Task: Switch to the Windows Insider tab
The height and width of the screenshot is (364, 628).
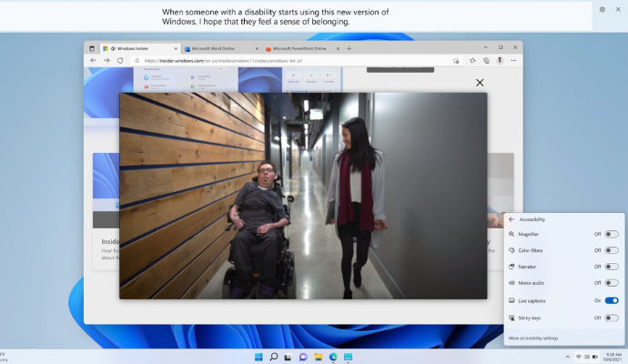Action: click(139, 48)
